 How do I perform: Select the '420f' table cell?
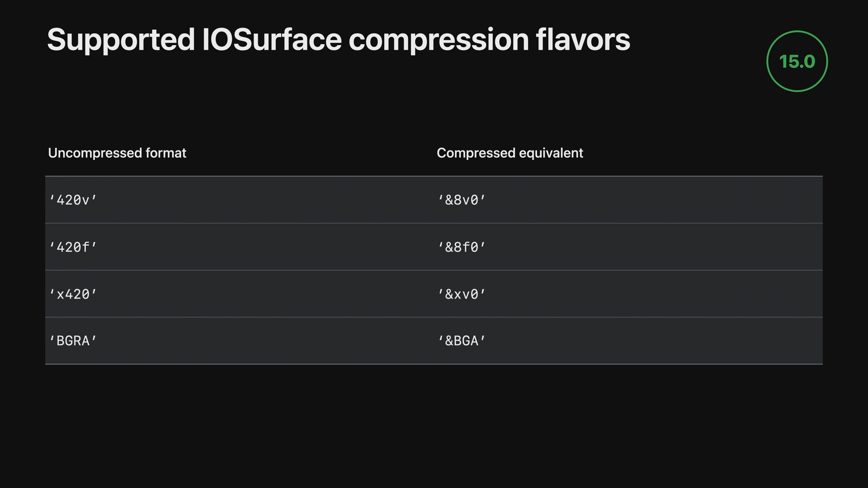click(73, 247)
